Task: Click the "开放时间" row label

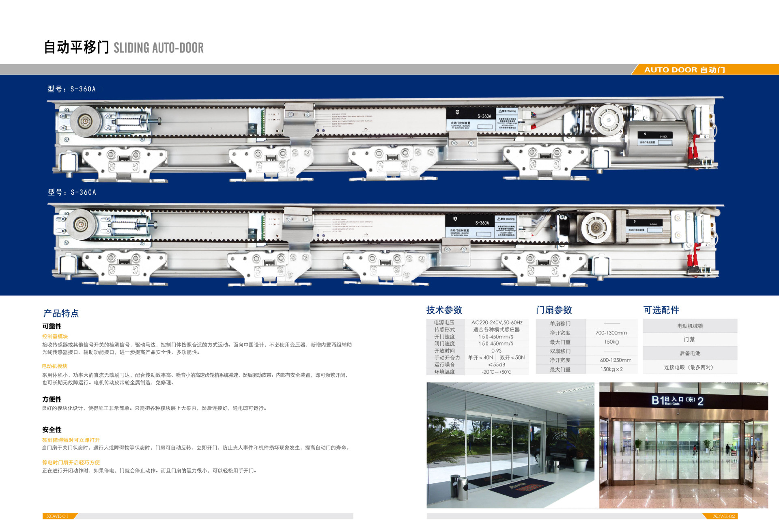Action: [x=444, y=351]
